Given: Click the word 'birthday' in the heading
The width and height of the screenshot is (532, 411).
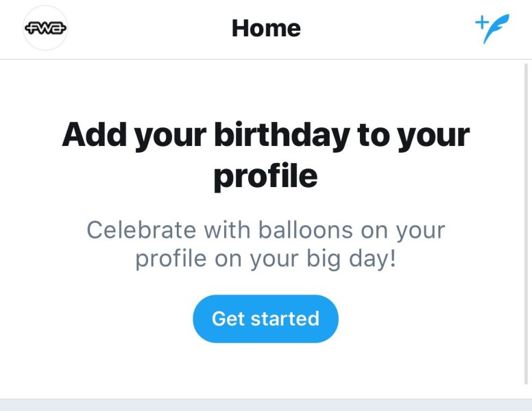Looking at the screenshot, I should coord(282,134).
